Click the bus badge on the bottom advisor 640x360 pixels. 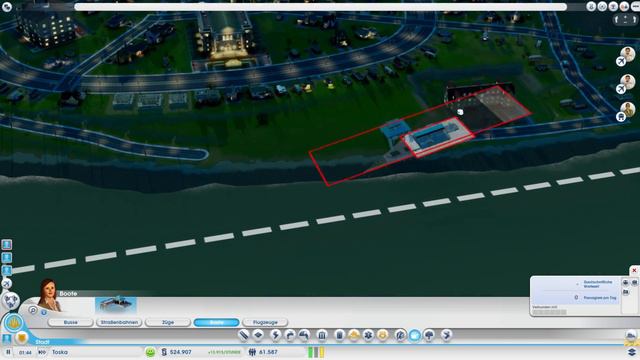point(621,118)
